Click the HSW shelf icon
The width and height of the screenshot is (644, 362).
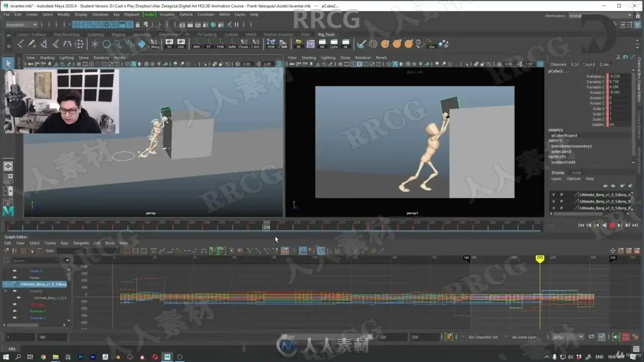tap(271, 44)
